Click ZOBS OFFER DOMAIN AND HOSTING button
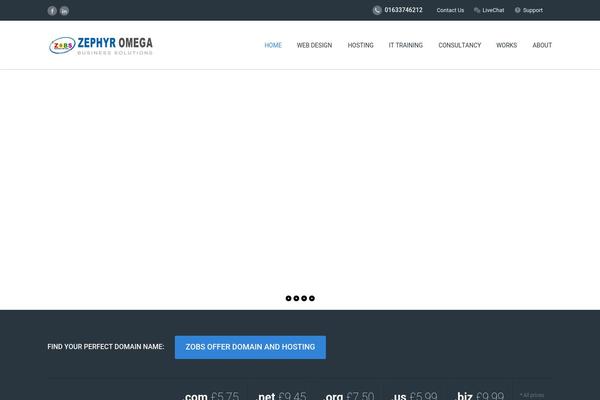This screenshot has height=400, width=600. click(250, 347)
